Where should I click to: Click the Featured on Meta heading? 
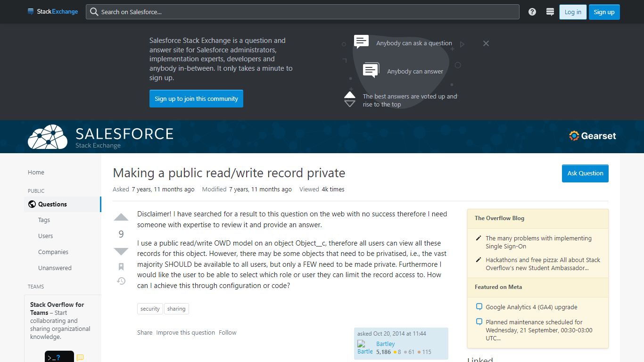click(498, 287)
